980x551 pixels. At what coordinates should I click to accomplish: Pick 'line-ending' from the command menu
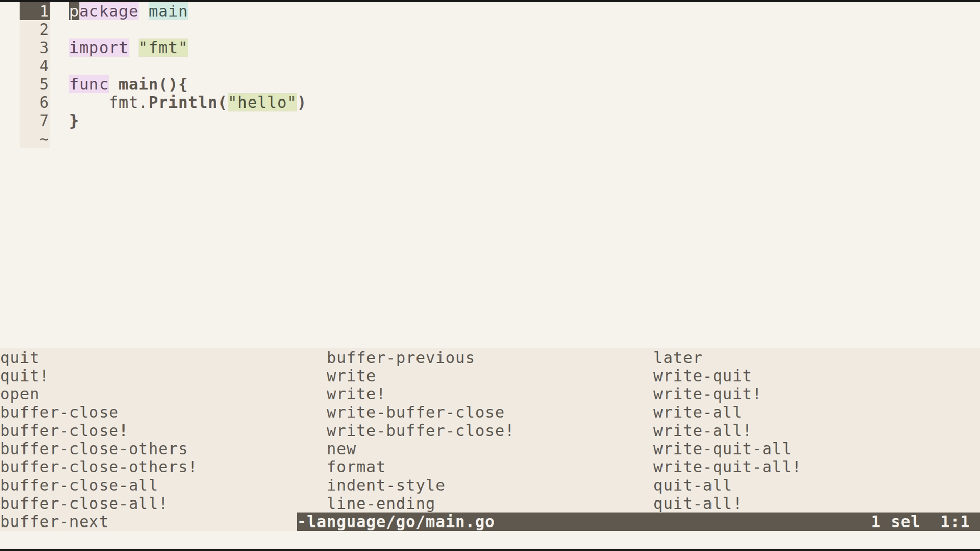(x=380, y=504)
